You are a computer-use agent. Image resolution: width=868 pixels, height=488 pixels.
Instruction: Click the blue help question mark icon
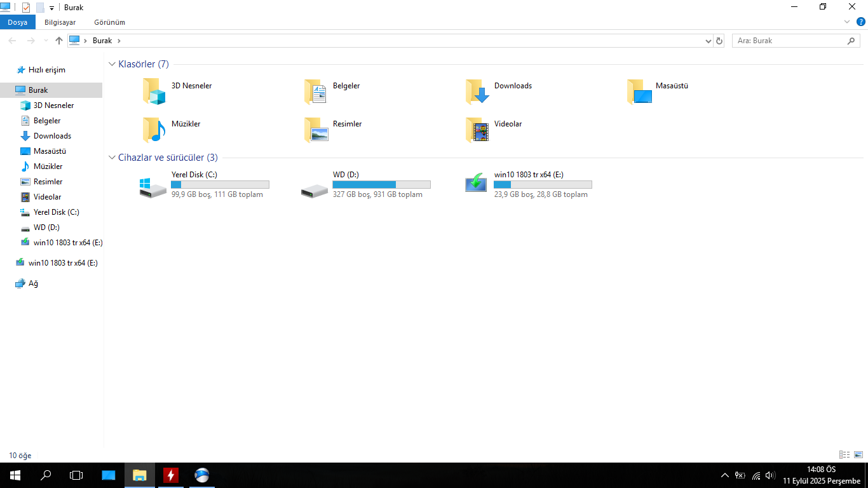861,22
